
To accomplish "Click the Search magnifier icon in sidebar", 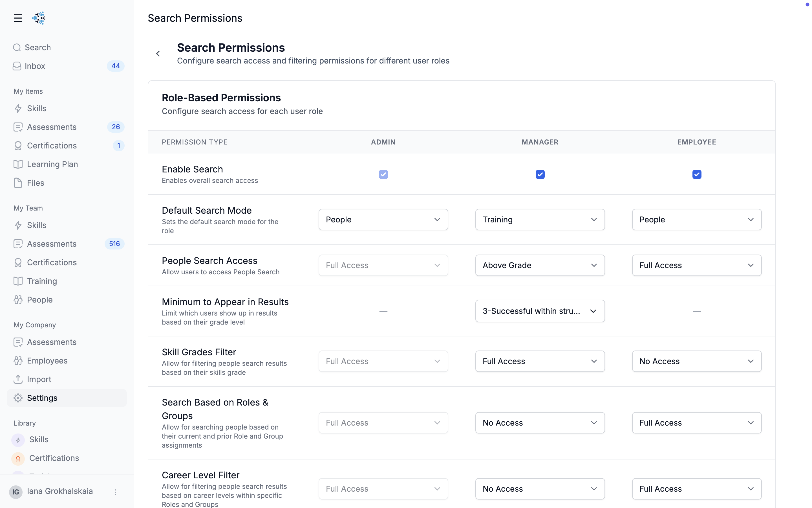I will (17, 47).
